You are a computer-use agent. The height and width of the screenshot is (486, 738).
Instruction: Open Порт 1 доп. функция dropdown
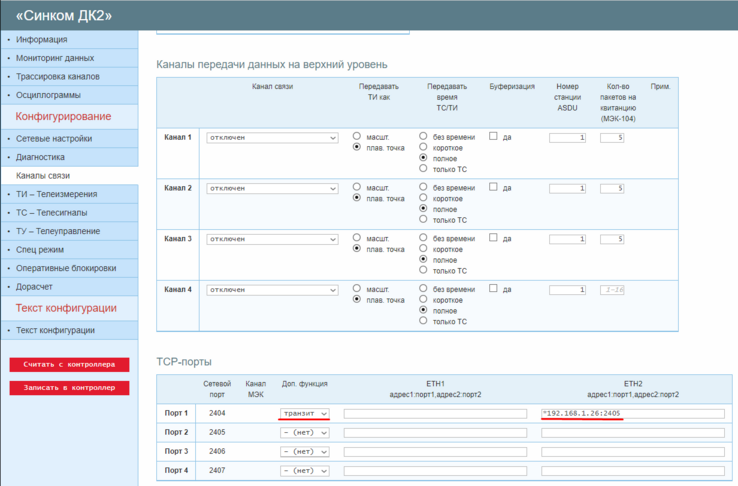[305, 413]
